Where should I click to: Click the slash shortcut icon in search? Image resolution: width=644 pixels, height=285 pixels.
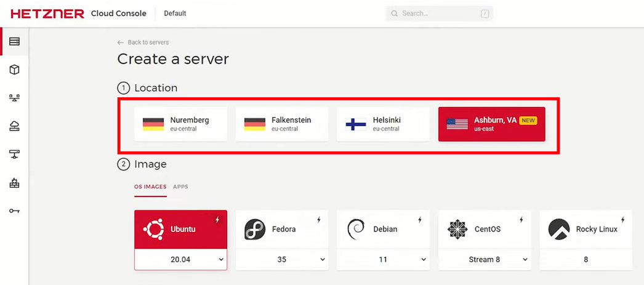pyautogui.click(x=485, y=14)
